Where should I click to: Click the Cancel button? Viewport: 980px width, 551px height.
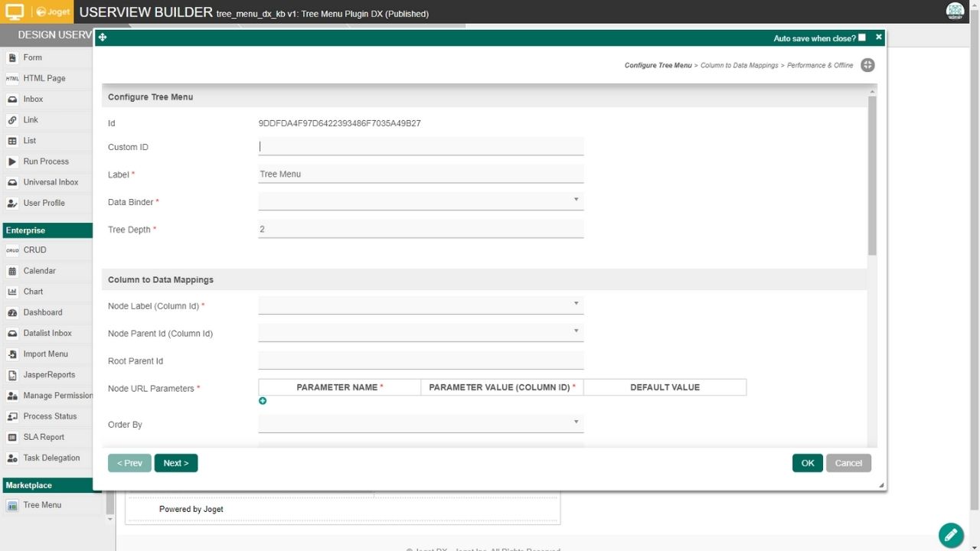(848, 463)
